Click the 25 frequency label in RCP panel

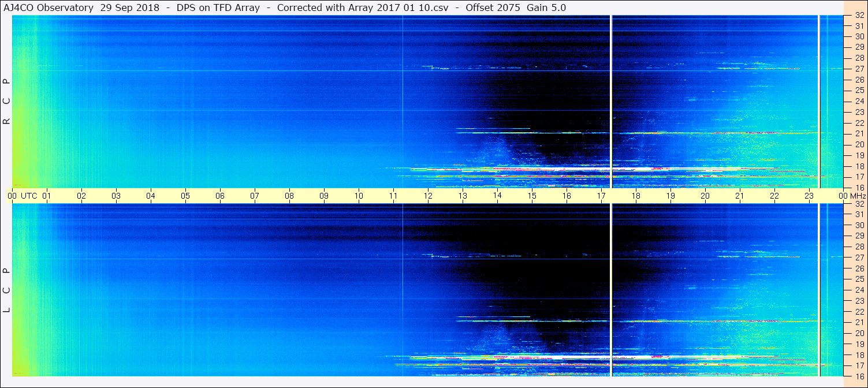(x=859, y=91)
